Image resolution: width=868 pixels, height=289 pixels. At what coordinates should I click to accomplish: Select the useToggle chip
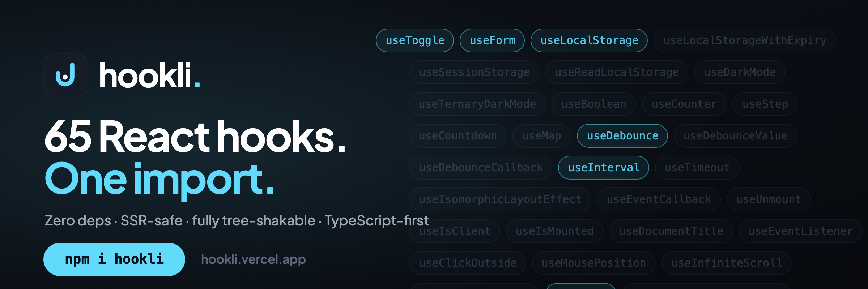tap(415, 40)
